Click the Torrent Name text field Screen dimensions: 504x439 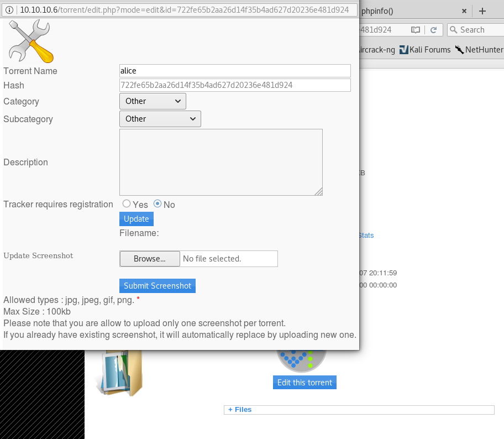(x=235, y=71)
